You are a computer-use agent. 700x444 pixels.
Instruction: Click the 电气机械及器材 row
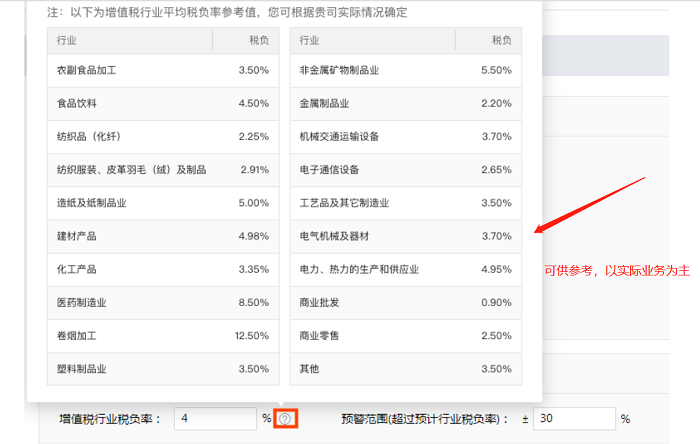[405, 236]
